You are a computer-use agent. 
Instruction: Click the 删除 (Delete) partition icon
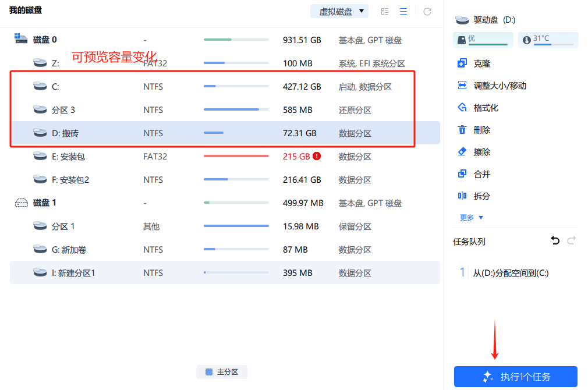click(463, 129)
